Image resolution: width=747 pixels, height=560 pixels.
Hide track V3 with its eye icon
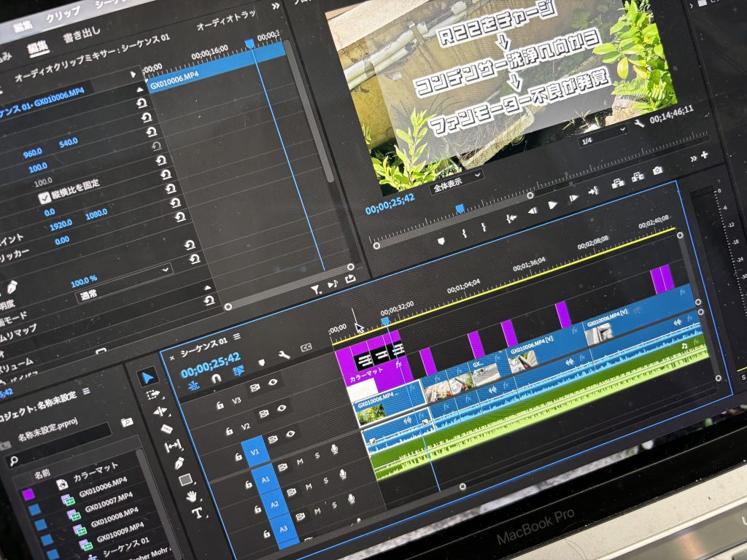(x=273, y=381)
